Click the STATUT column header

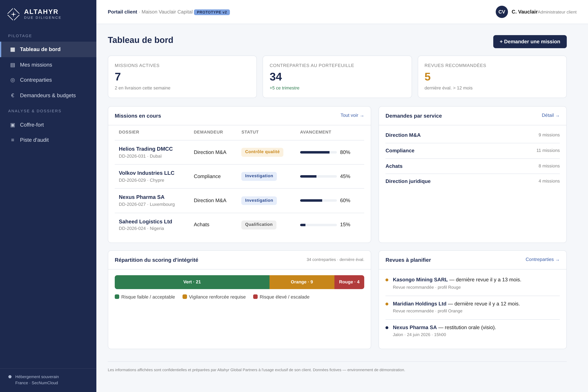point(250,132)
